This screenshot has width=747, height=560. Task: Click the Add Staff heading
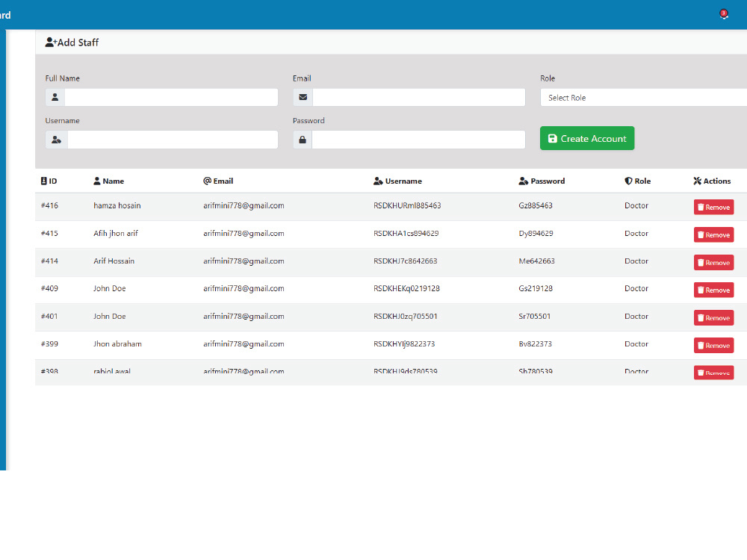(78, 43)
